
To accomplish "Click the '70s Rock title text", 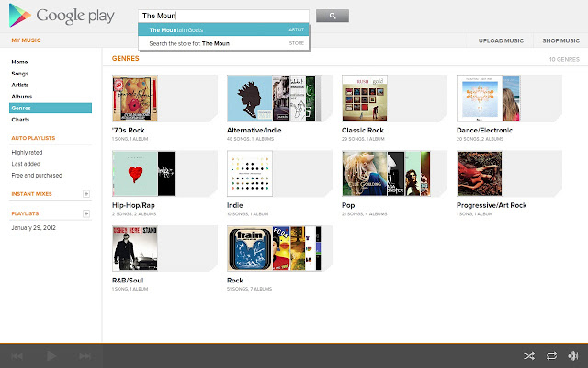I will click(x=129, y=130).
